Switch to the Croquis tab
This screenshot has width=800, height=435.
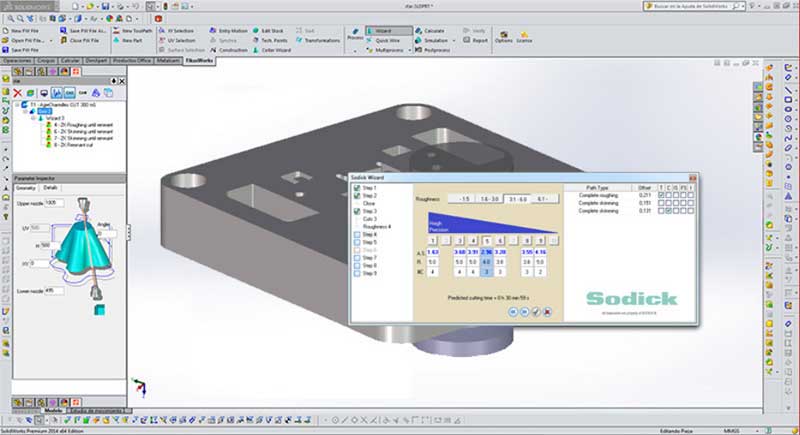46,61
